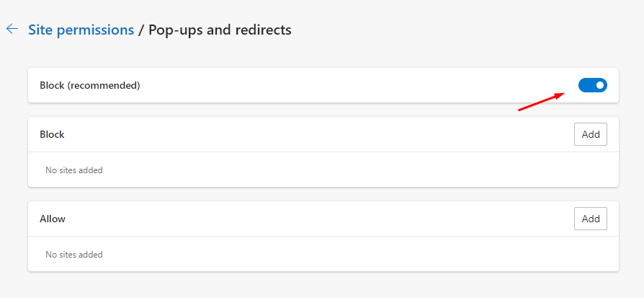
Task: Click No sites added under Block
Action: click(x=74, y=170)
